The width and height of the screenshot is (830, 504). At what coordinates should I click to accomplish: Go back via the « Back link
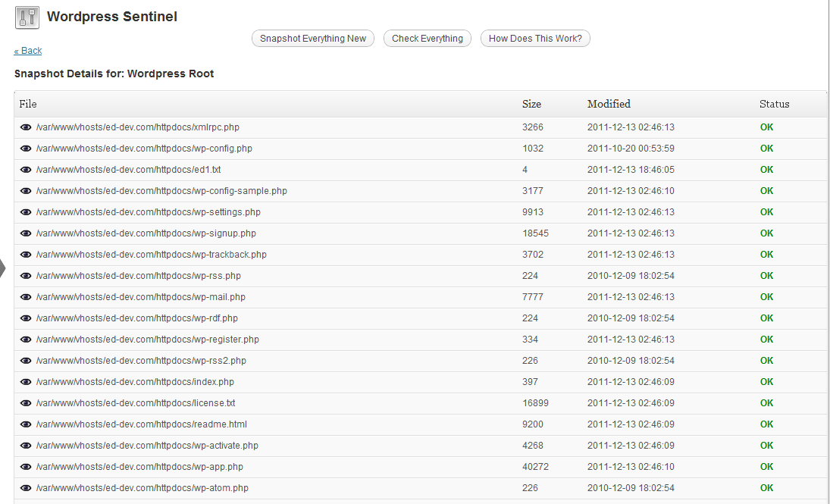click(27, 51)
